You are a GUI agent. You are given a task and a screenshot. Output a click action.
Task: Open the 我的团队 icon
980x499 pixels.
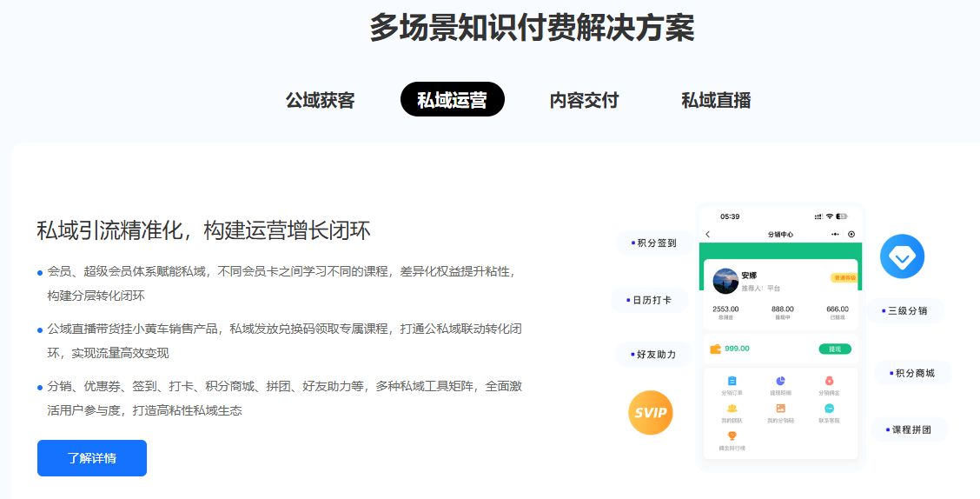(x=732, y=409)
